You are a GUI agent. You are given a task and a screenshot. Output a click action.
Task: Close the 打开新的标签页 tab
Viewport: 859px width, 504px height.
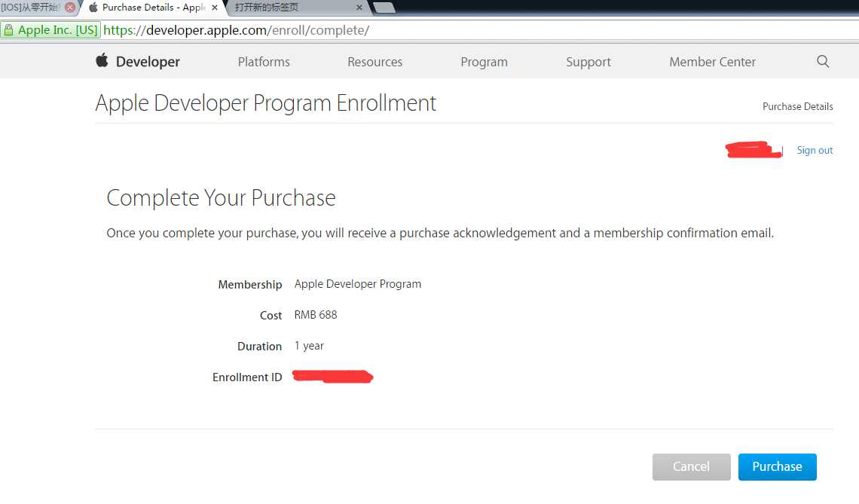pos(359,8)
